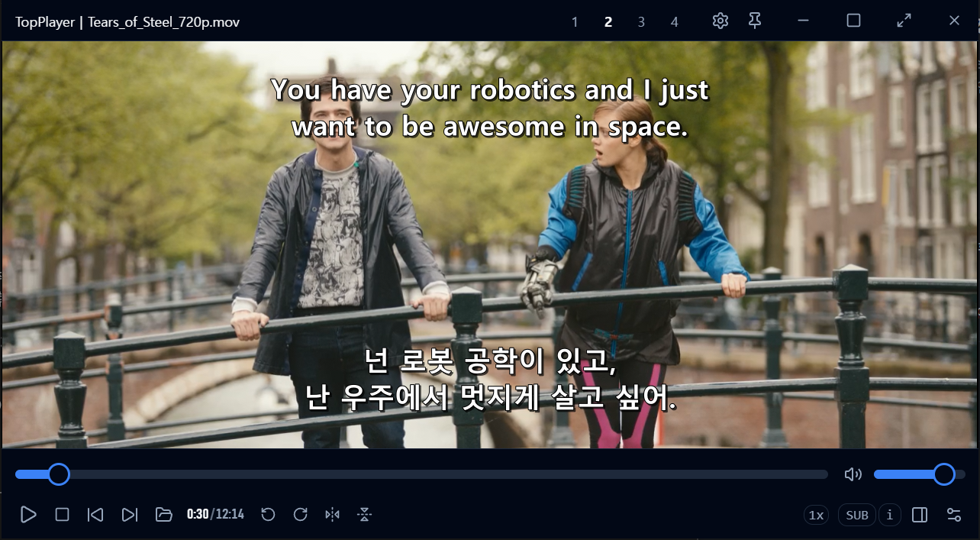The image size is (980, 540).
Task: Stop the video with the stop button
Action: click(x=62, y=515)
